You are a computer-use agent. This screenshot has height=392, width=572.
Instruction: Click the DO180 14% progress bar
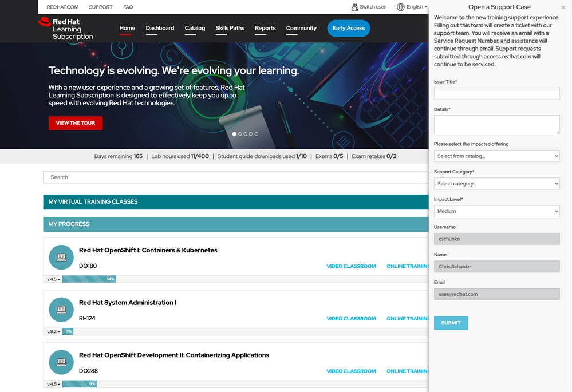[x=89, y=279]
